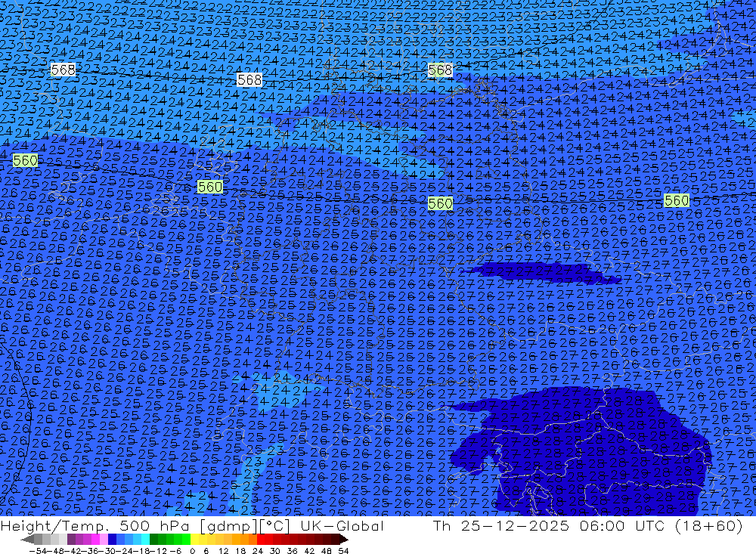This screenshot has width=756, height=554.
Task: Click the leftmost '560' contour label at map edge
Action: pos(25,160)
